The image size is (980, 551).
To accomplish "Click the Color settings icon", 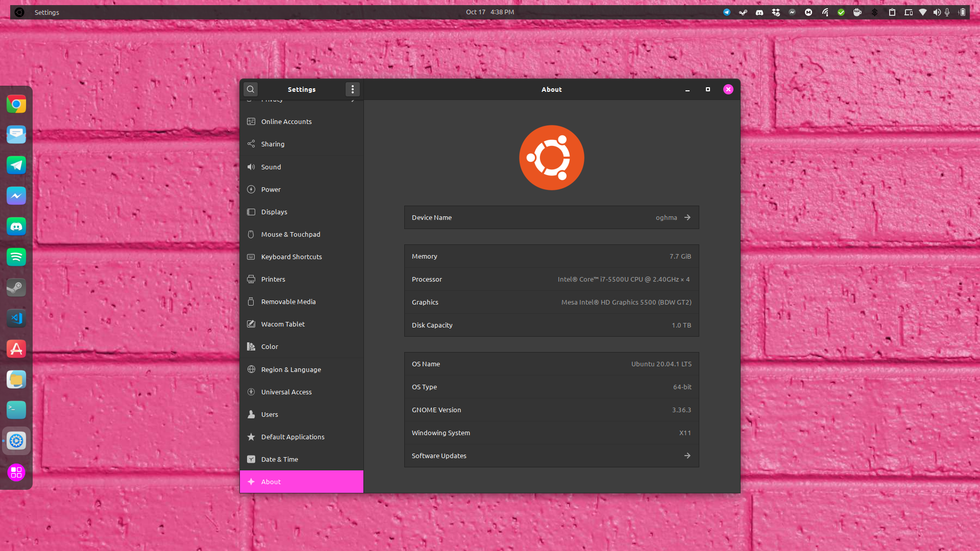I will point(251,346).
